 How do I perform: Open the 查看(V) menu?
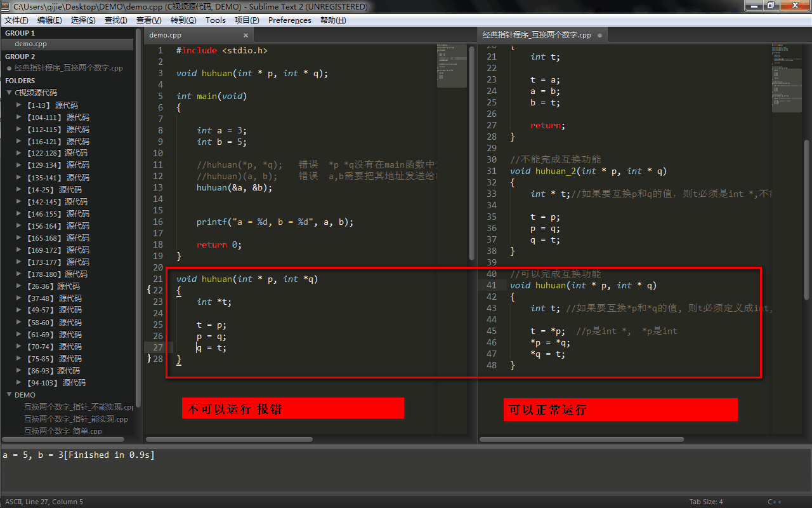(149, 20)
